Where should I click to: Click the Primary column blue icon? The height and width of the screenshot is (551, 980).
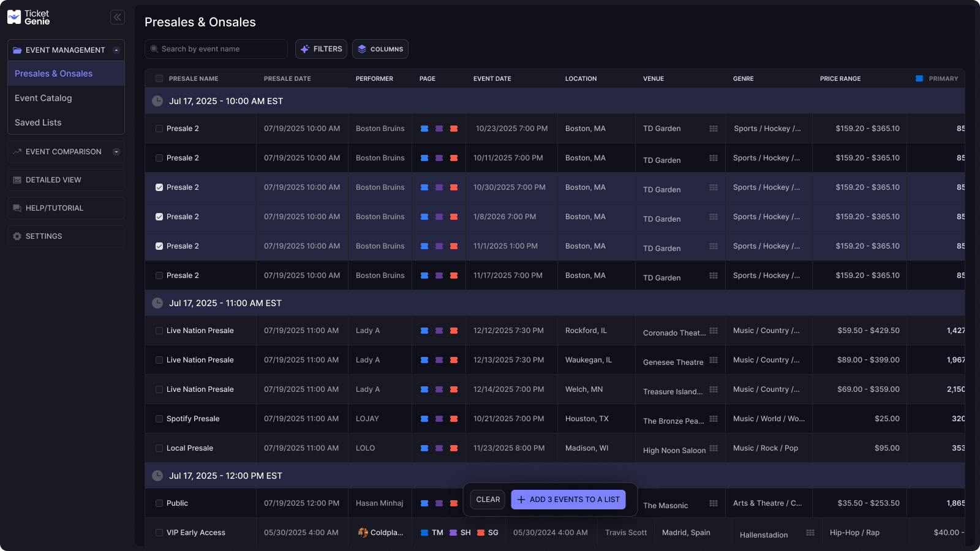(x=919, y=78)
